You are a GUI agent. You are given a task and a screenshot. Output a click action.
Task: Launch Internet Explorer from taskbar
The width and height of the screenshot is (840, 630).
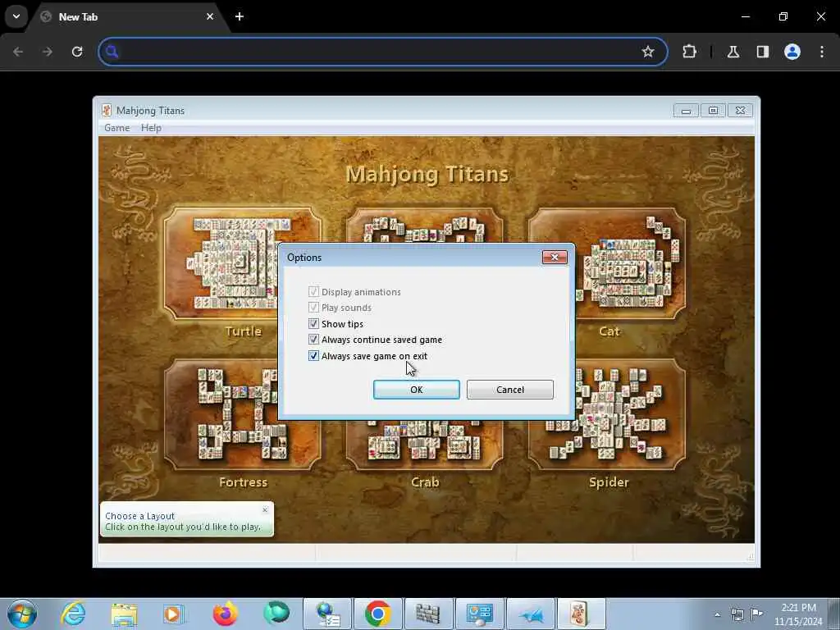click(73, 614)
